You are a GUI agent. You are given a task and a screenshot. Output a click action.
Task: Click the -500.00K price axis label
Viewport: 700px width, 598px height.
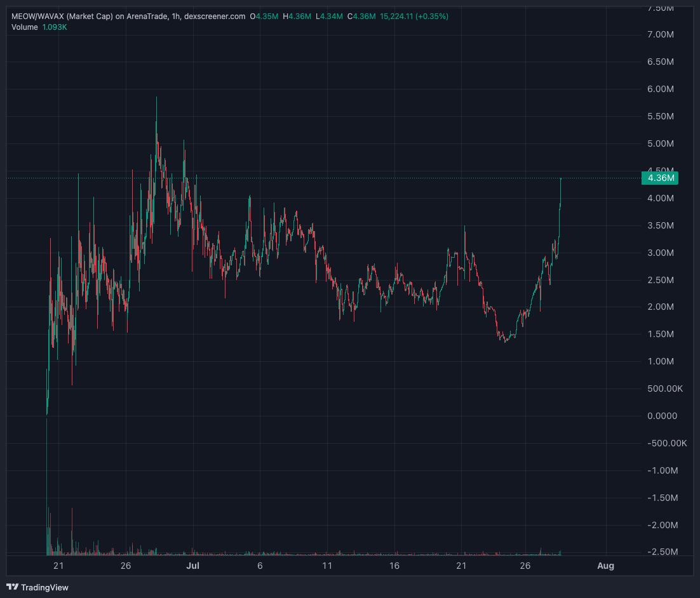(x=667, y=443)
